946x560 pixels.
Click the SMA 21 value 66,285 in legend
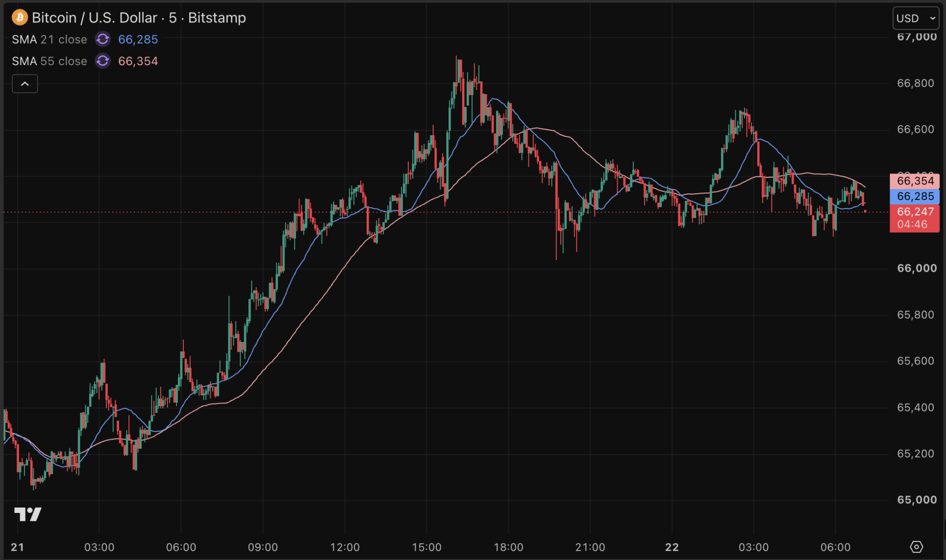[138, 39]
